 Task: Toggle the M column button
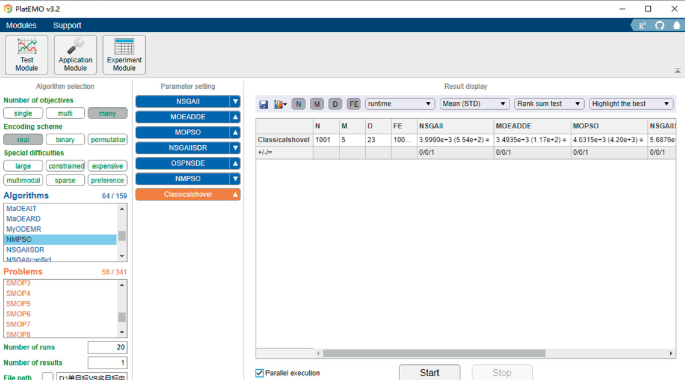(317, 104)
